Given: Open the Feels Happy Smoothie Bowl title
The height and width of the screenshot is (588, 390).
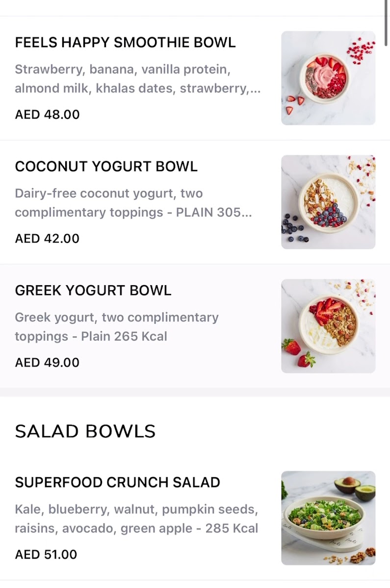Looking at the screenshot, I should pyautogui.click(x=125, y=43).
